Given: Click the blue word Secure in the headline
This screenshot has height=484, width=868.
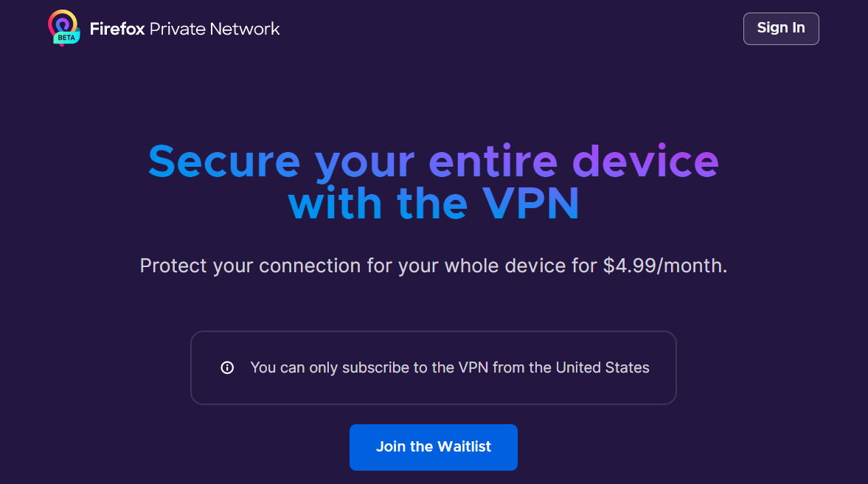Looking at the screenshot, I should 224,162.
